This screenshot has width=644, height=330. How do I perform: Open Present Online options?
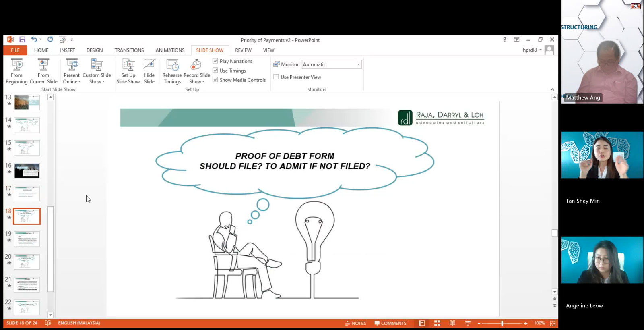pyautogui.click(x=72, y=71)
